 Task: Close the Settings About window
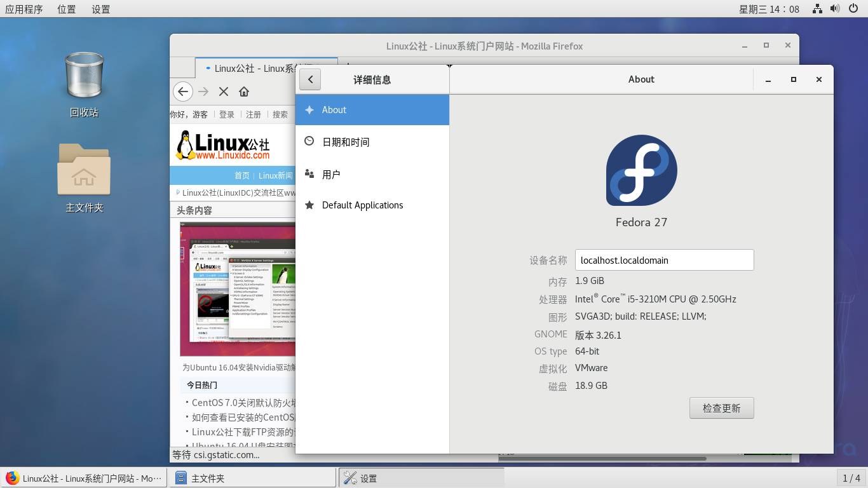pyautogui.click(x=819, y=79)
